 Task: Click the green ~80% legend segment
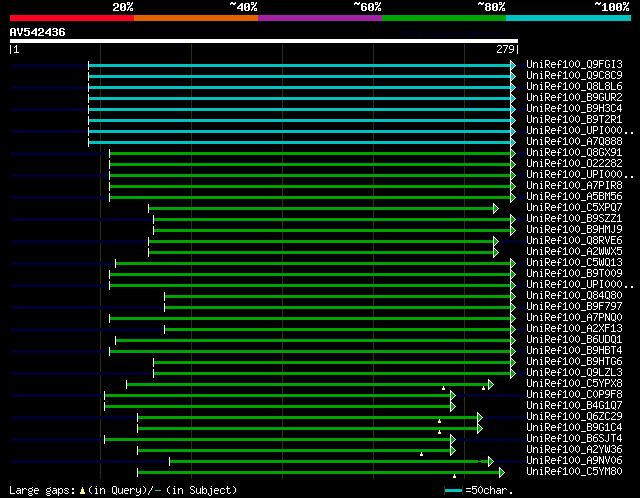tap(444, 18)
